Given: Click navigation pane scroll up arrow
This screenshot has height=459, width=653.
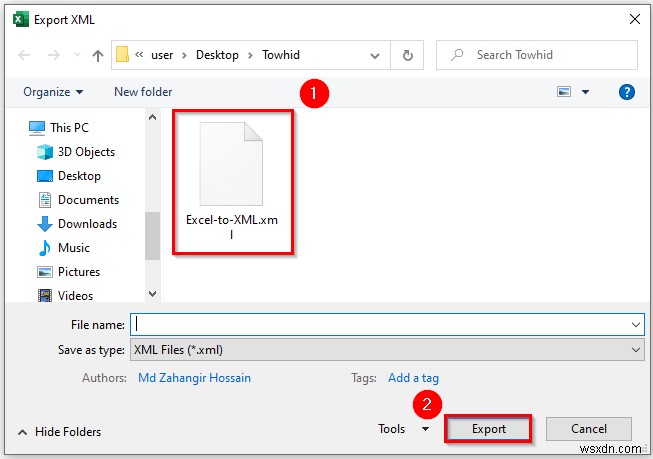Looking at the screenshot, I should tap(152, 117).
